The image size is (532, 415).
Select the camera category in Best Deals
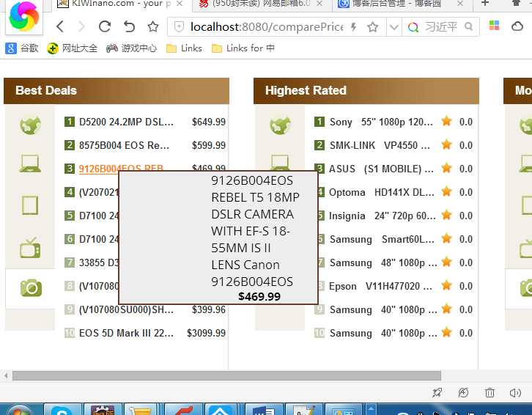pos(31,288)
